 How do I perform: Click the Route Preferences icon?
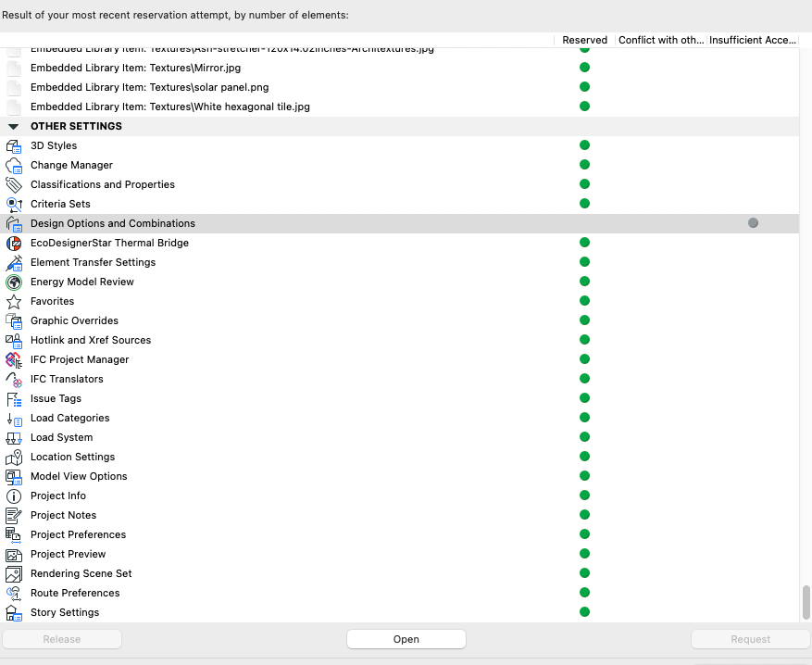[14, 593]
